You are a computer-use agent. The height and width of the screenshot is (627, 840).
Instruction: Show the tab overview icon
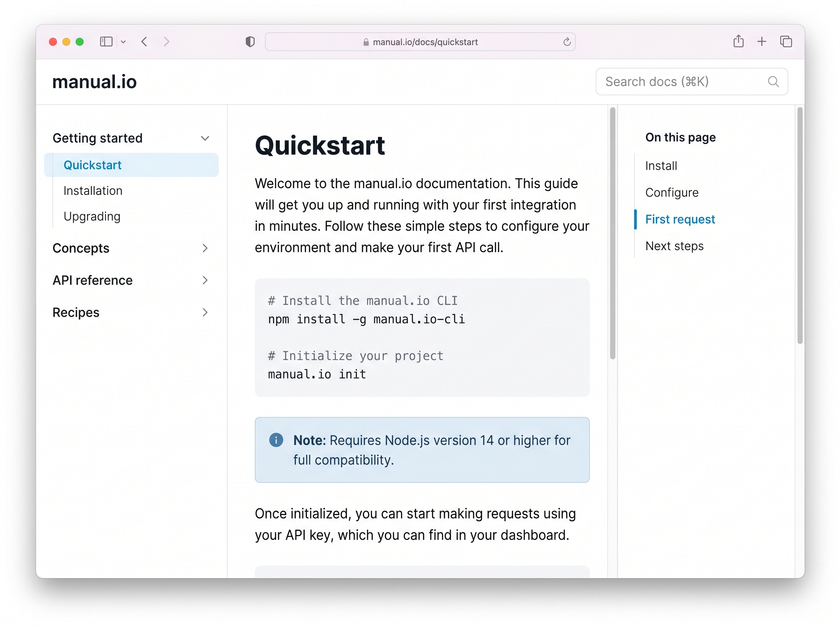(786, 42)
